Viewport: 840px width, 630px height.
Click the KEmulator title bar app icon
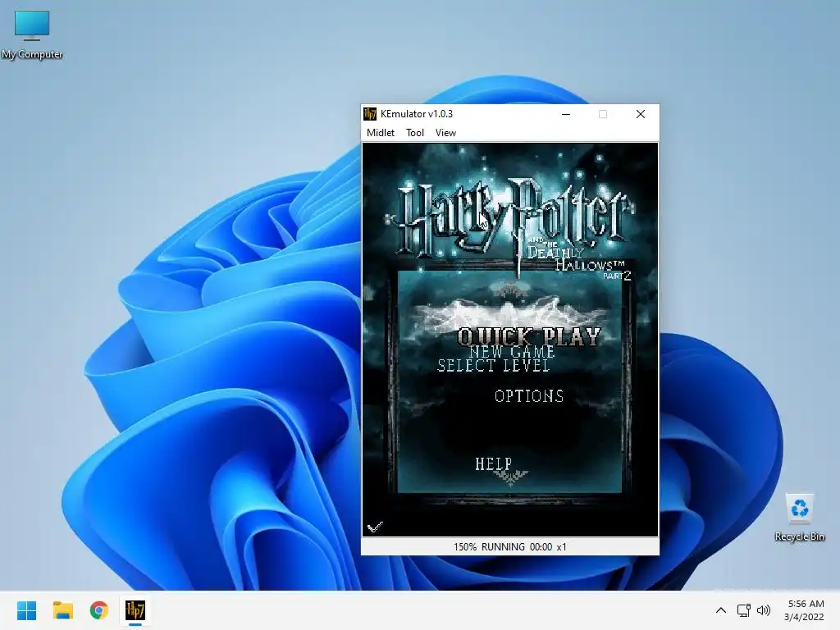tap(370, 114)
